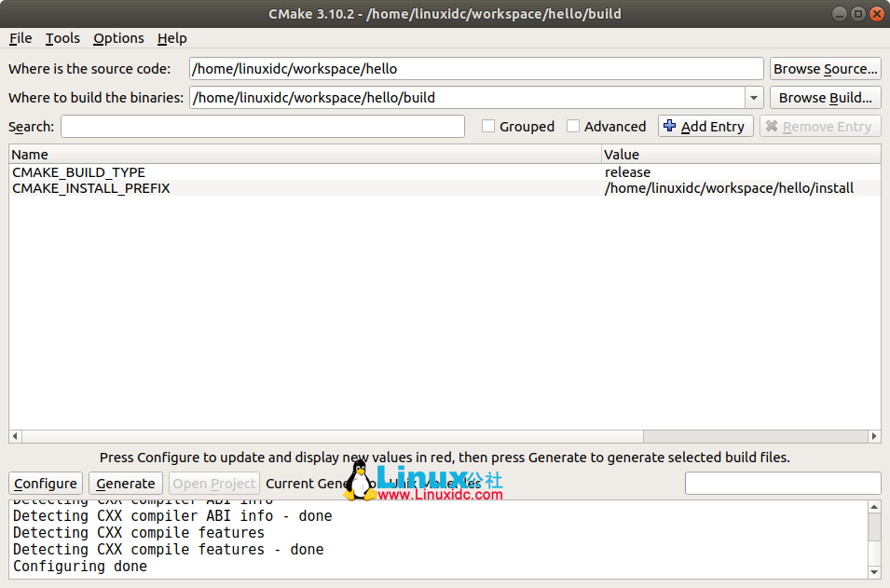890x588 pixels.
Task: Click the Value column header
Action: point(741,155)
